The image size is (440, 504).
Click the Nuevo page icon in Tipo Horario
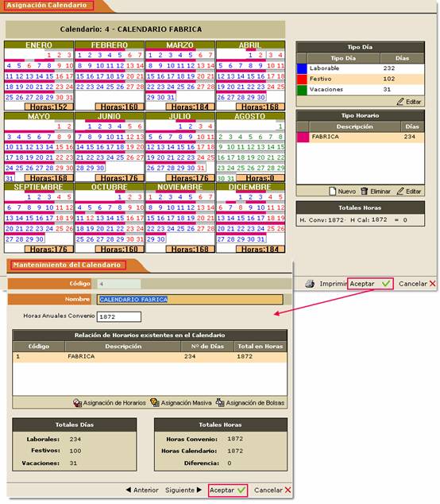point(333,192)
